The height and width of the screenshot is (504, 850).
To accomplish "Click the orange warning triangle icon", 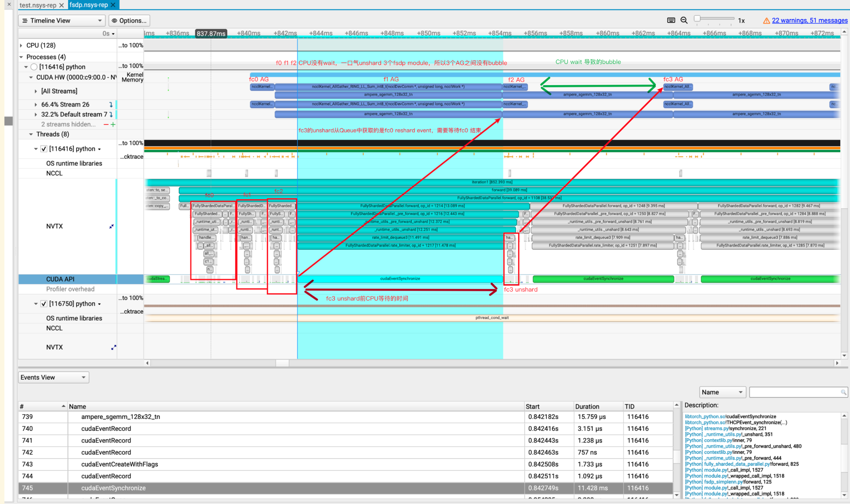I will 766,21.
